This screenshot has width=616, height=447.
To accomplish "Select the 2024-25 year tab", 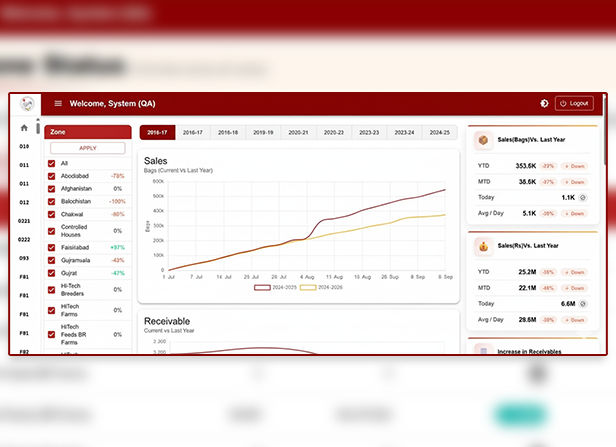I will click(439, 132).
